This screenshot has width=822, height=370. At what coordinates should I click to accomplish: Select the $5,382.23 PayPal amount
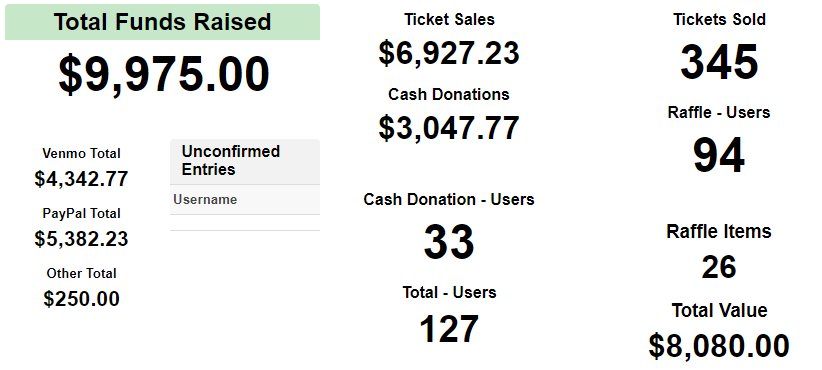coord(81,239)
